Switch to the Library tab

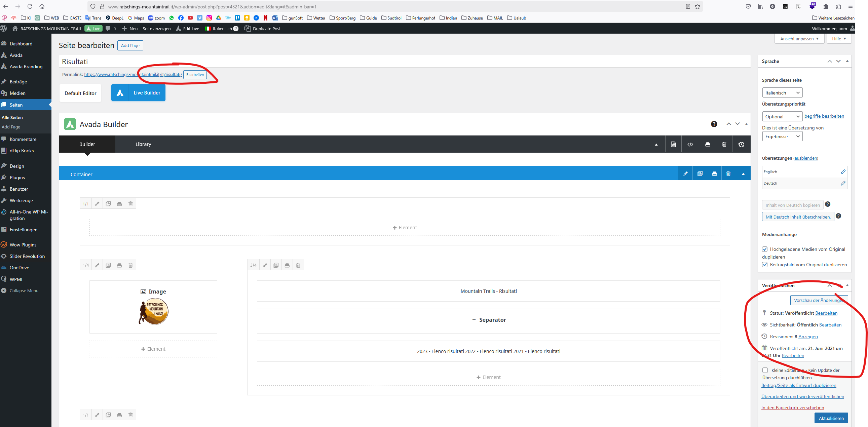143,144
